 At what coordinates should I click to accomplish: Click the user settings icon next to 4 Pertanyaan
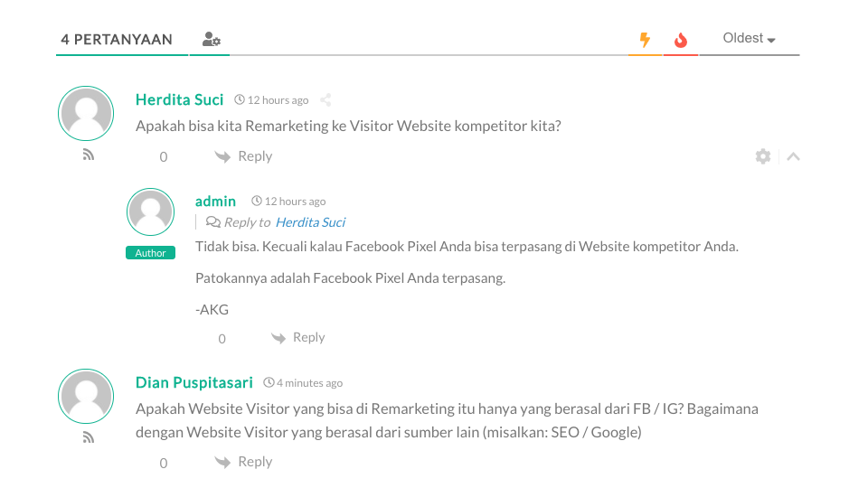(212, 40)
